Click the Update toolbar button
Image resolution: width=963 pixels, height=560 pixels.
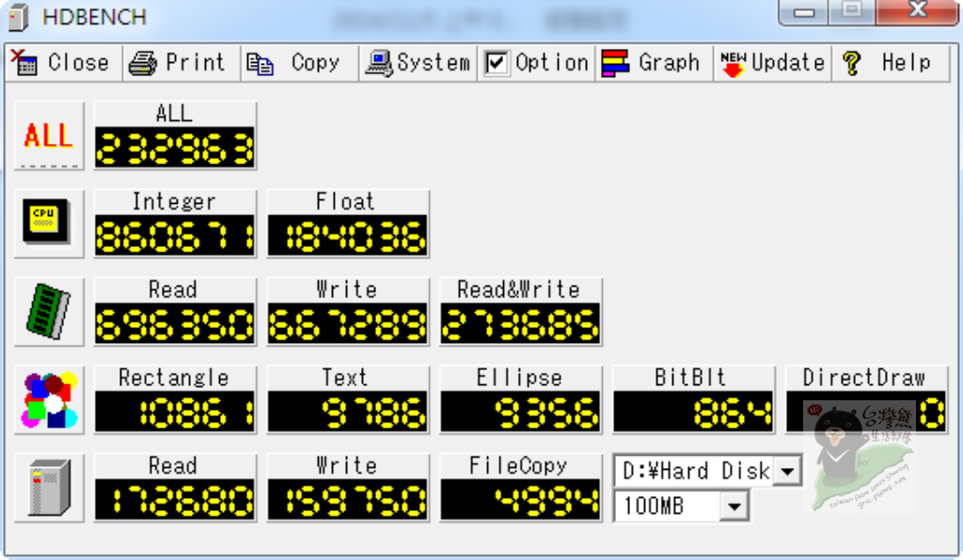click(x=773, y=63)
